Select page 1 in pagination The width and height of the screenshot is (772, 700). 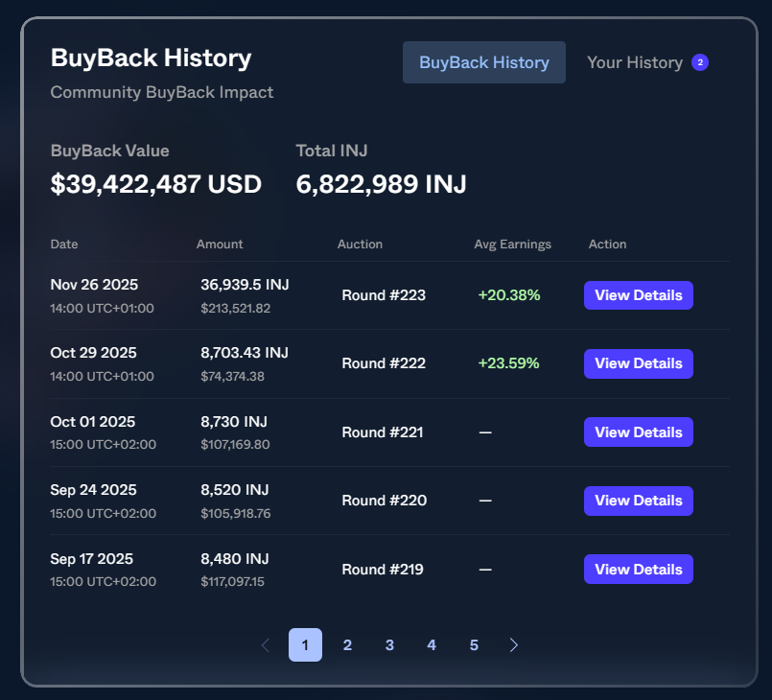tap(305, 644)
